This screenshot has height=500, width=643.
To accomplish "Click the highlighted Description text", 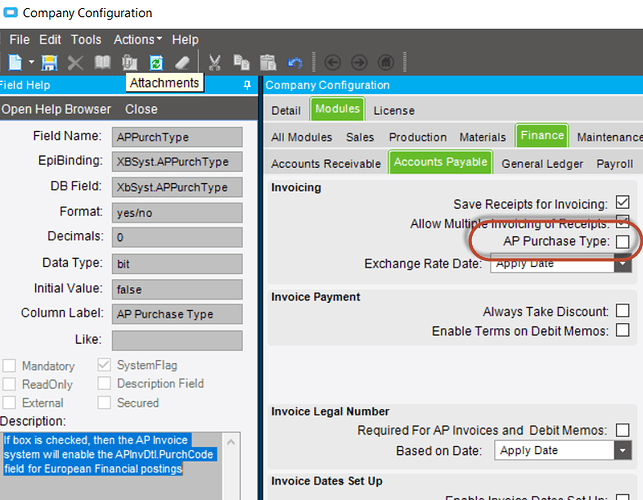I will pyautogui.click(x=109, y=454).
